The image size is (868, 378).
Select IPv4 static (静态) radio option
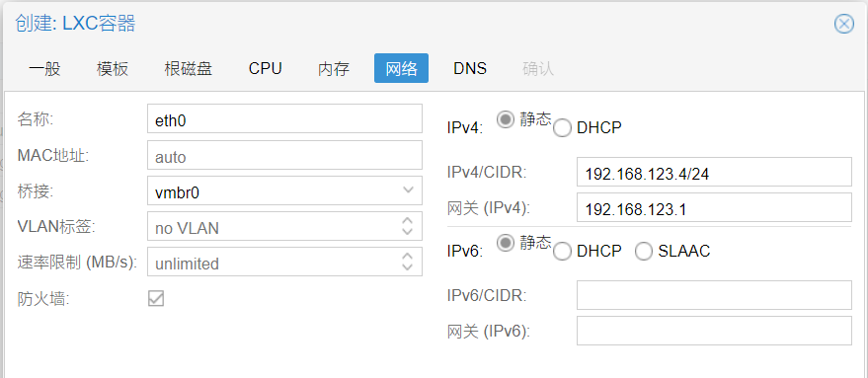pos(506,119)
